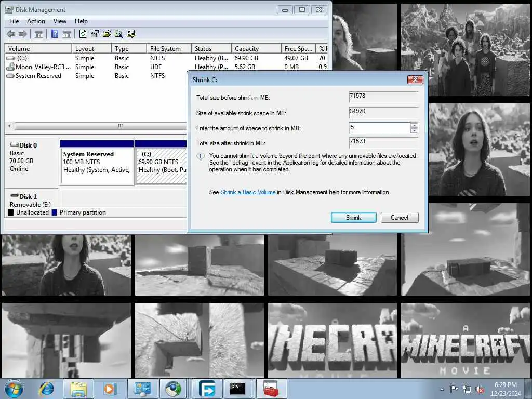Click the magnifier Explore toolbar icon
Screen dimensions: 532x399
118,34
